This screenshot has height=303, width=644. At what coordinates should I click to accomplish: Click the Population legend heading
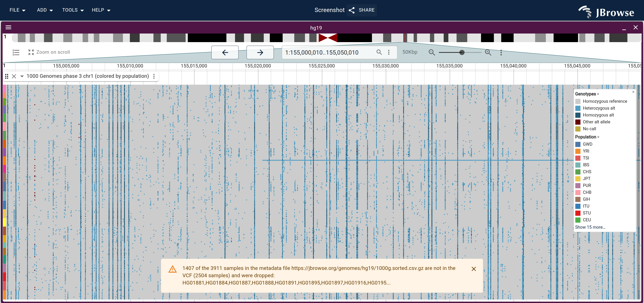coord(585,137)
